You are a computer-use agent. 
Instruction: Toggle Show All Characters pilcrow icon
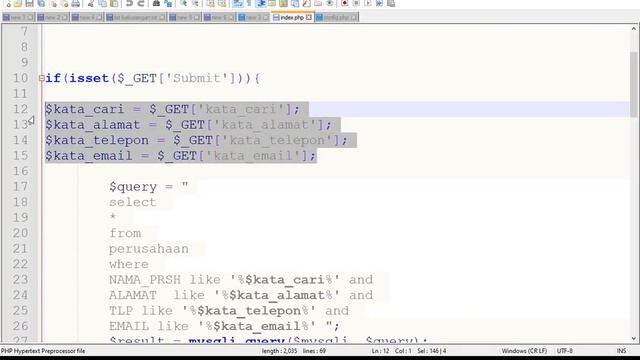(x=249, y=4)
